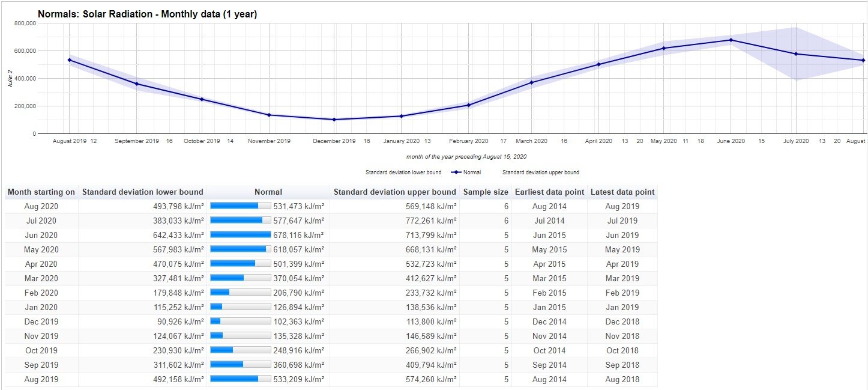868x390 pixels.
Task: Click the December 2019 data point on chart
Action: point(334,120)
